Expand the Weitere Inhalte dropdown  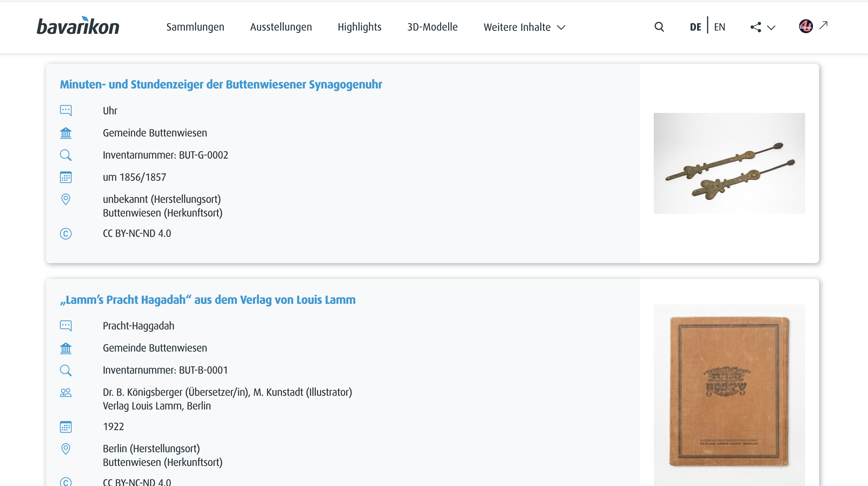(524, 27)
